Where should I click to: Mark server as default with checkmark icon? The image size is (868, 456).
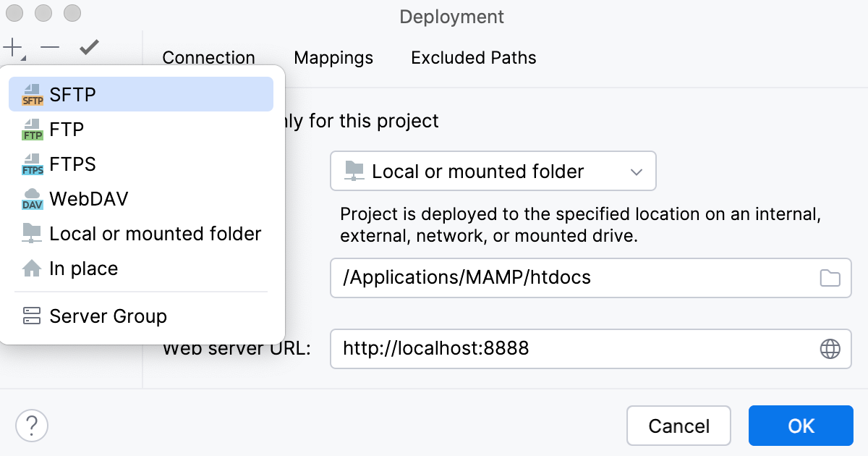[x=88, y=47]
